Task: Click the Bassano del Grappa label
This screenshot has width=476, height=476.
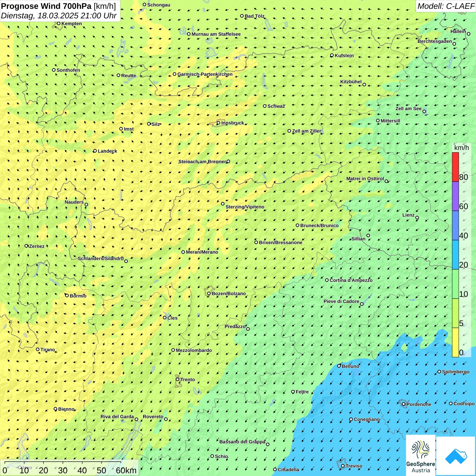Action: (x=242, y=442)
